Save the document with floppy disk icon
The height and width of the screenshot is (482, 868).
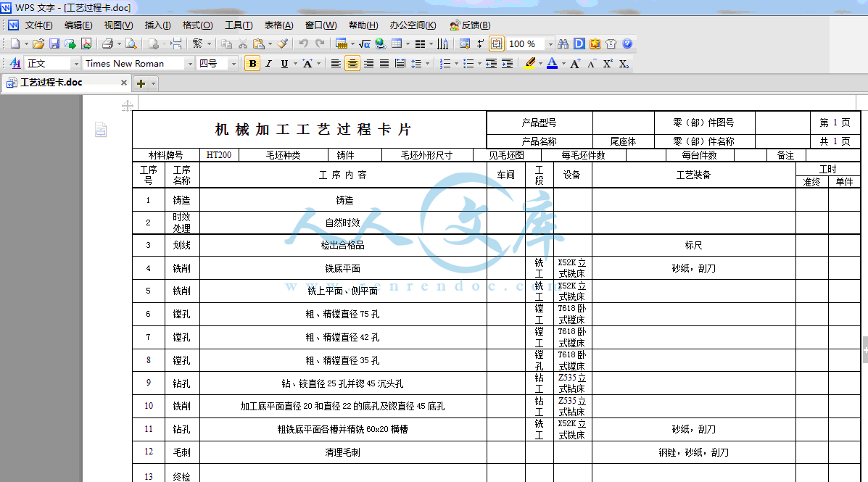[x=54, y=43]
